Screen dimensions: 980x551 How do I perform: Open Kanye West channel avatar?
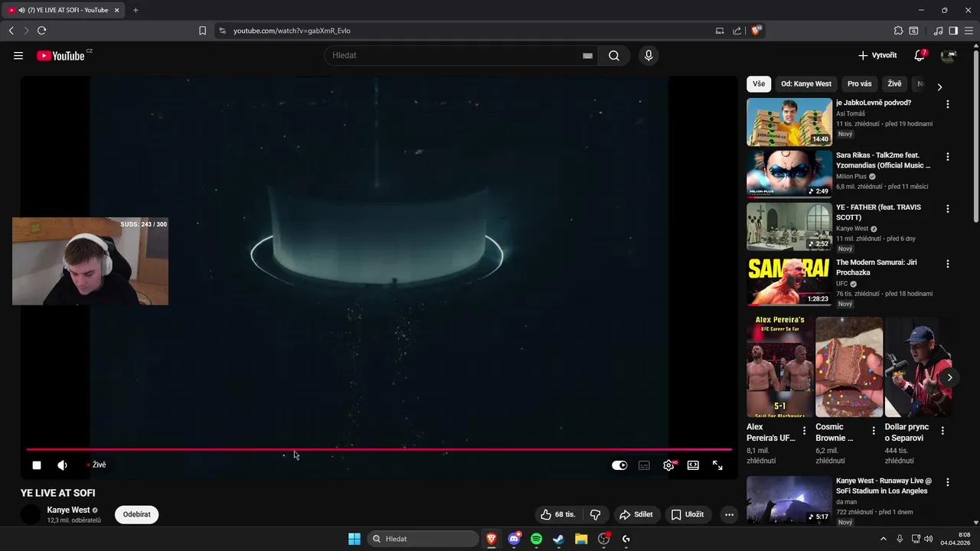pos(31,514)
